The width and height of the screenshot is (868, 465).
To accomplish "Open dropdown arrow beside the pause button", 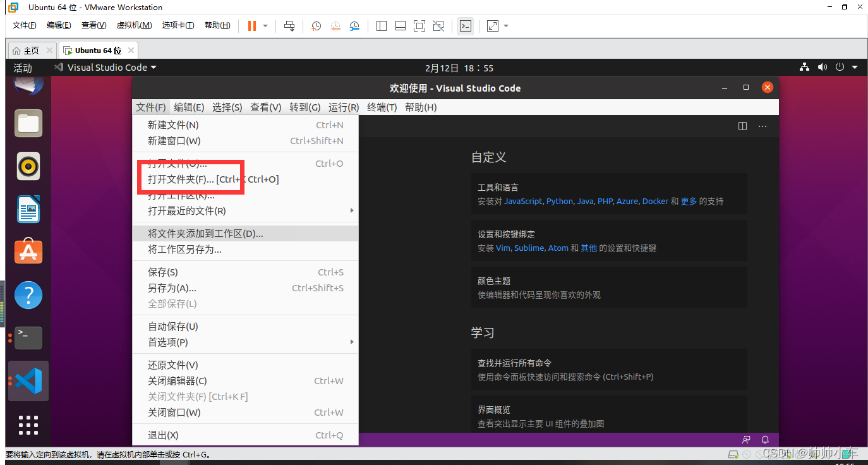I will tap(265, 26).
